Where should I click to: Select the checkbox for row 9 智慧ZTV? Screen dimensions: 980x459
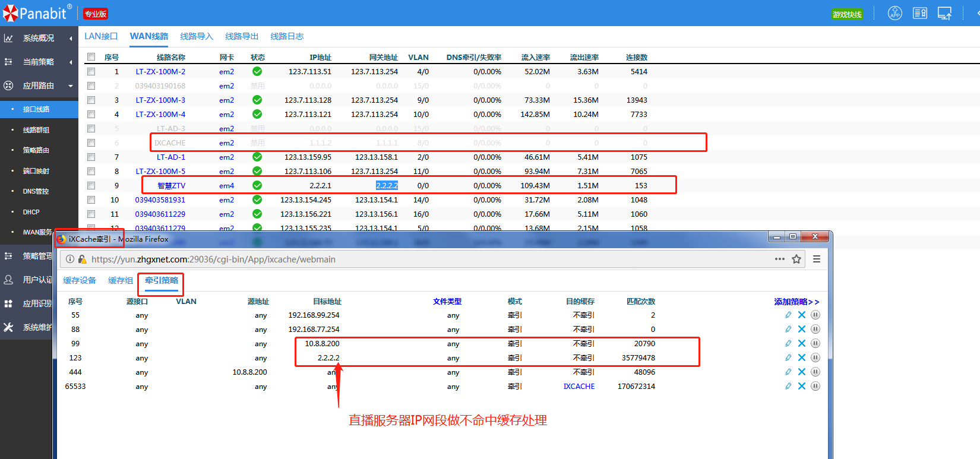91,185
